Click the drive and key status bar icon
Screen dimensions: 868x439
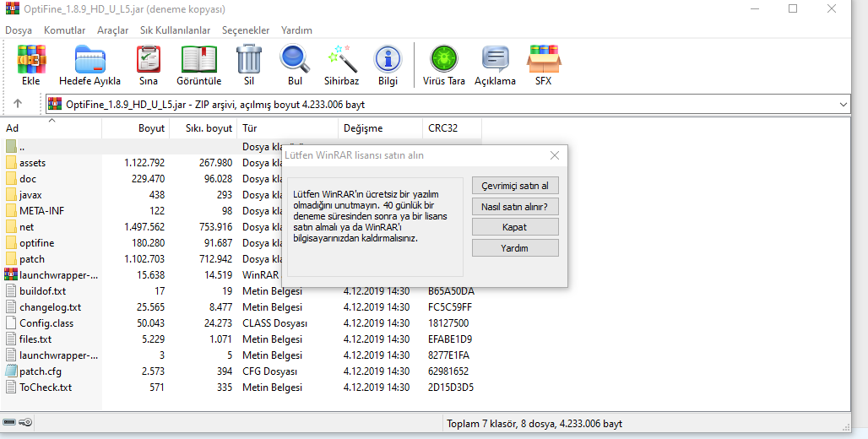pos(17,423)
